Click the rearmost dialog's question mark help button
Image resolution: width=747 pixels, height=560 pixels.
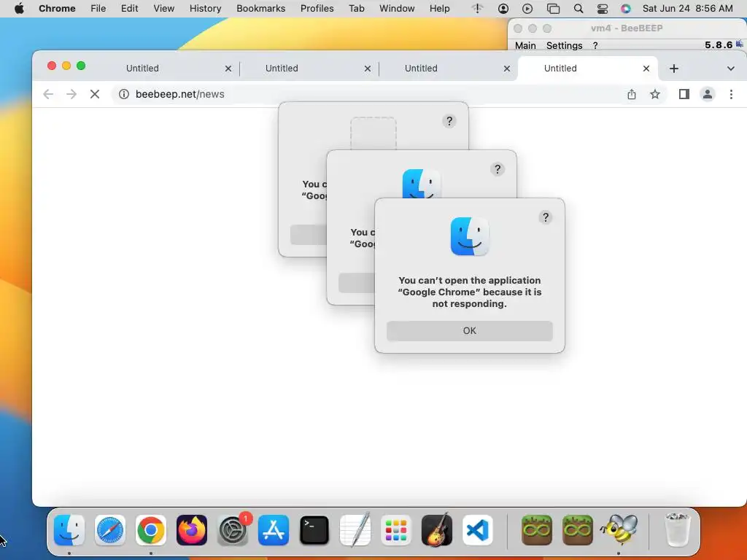coord(449,121)
